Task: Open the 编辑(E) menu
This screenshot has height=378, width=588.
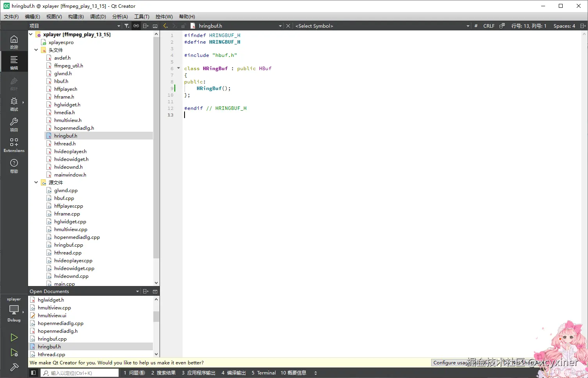Action: (32, 16)
